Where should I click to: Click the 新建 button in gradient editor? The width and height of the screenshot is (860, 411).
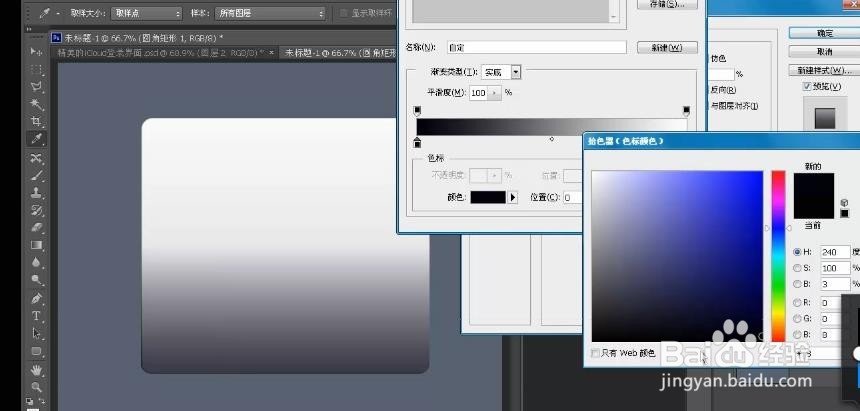pyautogui.click(x=667, y=48)
